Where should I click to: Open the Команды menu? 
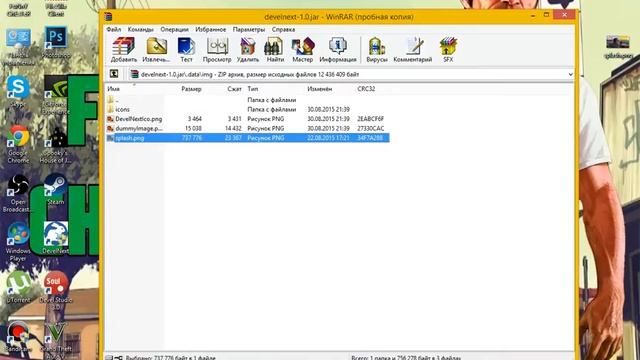(140, 29)
